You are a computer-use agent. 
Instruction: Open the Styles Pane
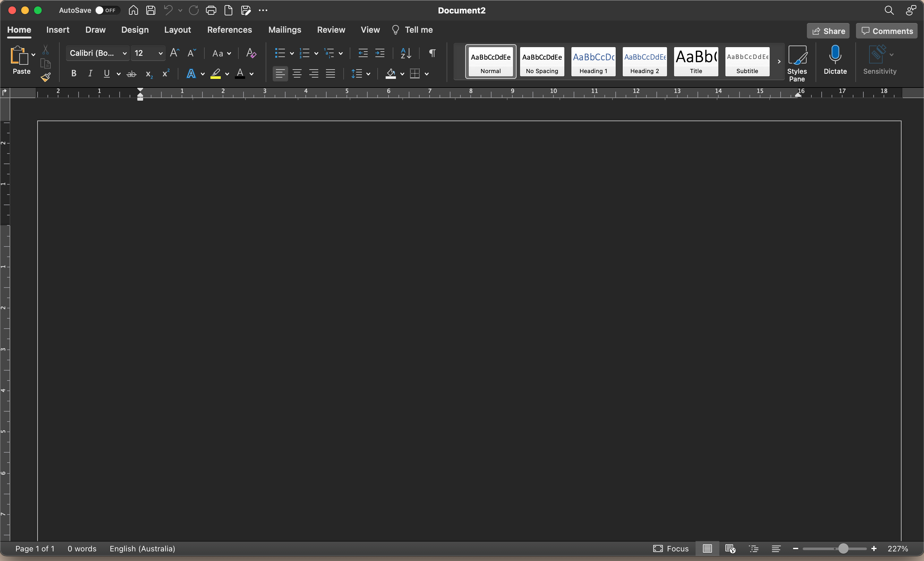click(797, 63)
